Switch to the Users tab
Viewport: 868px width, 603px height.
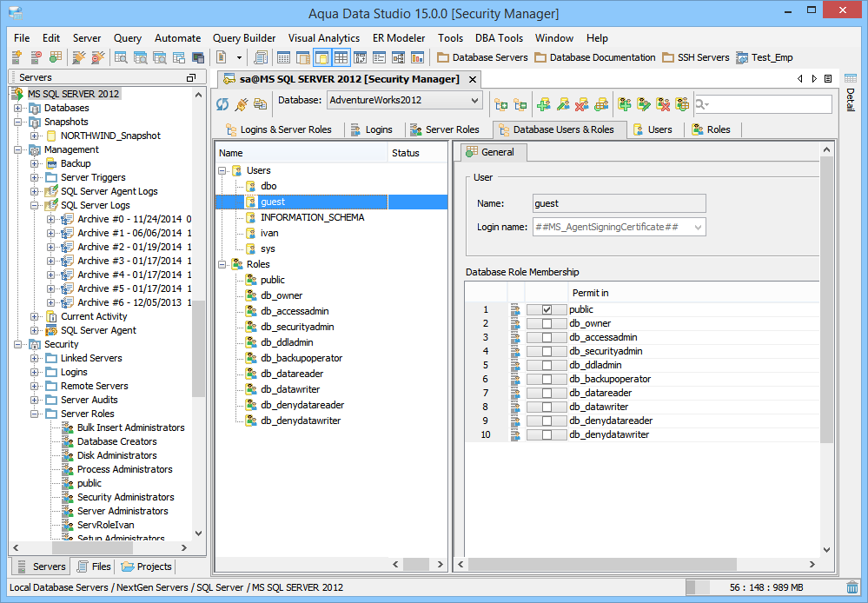[x=653, y=129]
